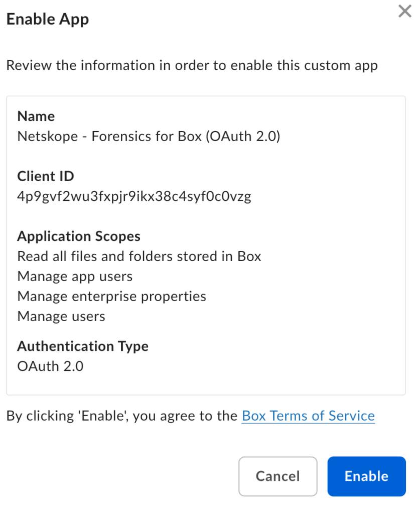Click the OAuth 2.0 authentication value
Viewport: 420px width, 514px height.
(51, 366)
